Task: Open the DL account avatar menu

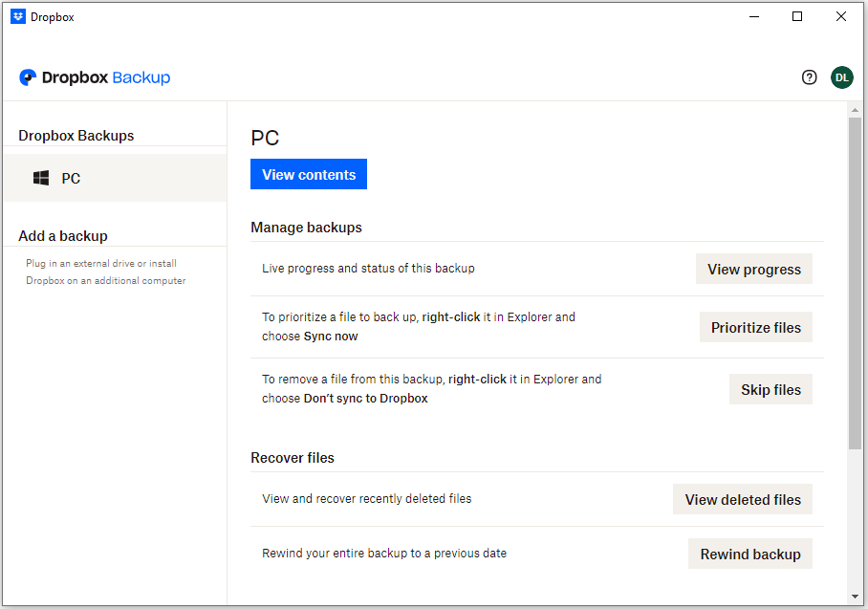Action: tap(841, 77)
